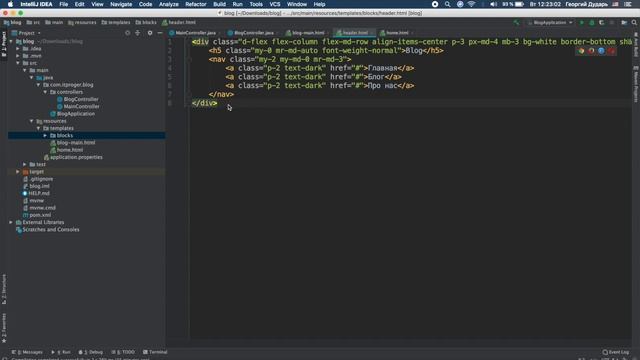Expand the blocks folder arrow

tap(45, 136)
